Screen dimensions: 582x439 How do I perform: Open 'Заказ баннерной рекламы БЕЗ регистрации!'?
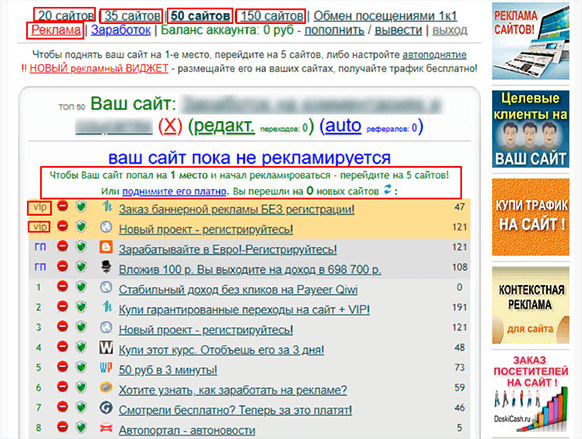tap(236, 210)
